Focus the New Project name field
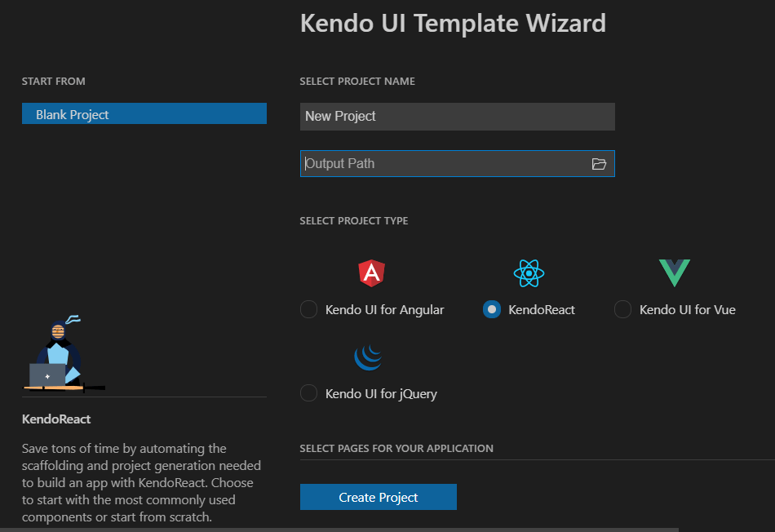Screen dimensions: 775x532 click(x=457, y=117)
